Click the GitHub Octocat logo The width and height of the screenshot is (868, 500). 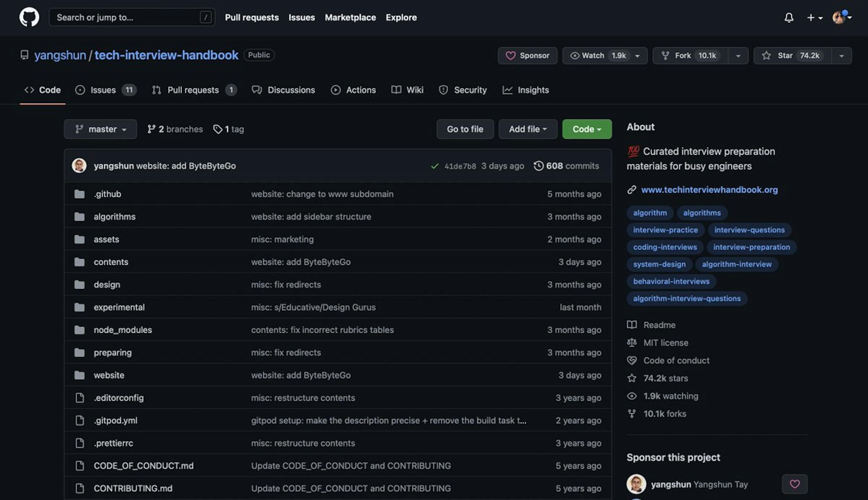[x=29, y=17]
